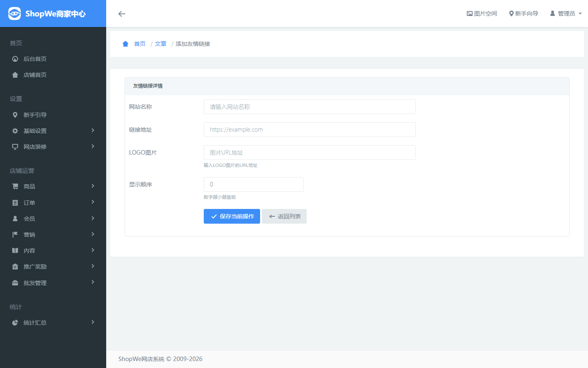The image size is (588, 368).
Task: Focus the 网站名称 input field
Action: (x=310, y=107)
